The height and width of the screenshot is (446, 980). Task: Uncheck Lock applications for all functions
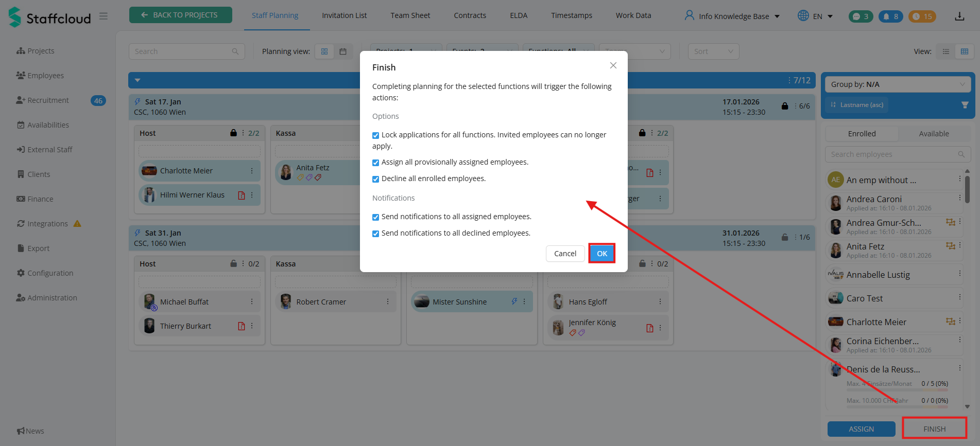[x=375, y=135]
